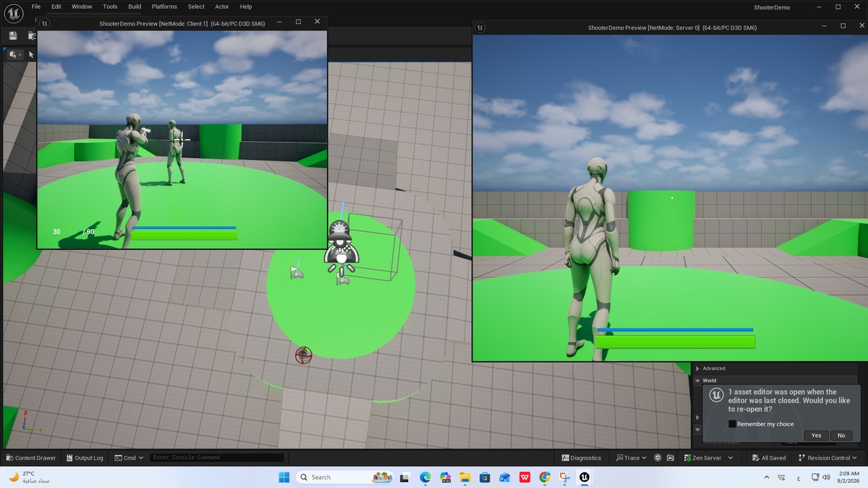Check the Remember my choice checkbox
The height and width of the screenshot is (488, 868).
732,424
